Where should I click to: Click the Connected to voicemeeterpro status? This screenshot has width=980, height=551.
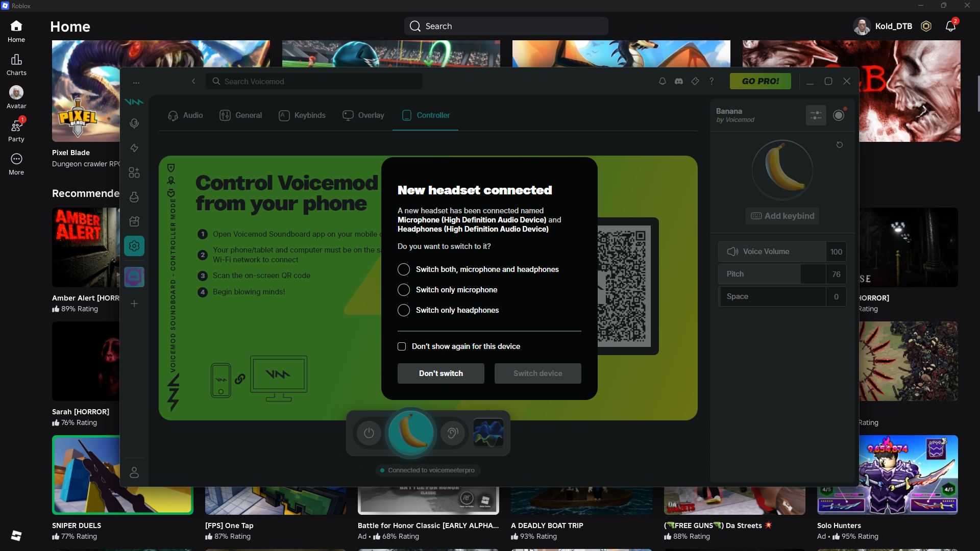(428, 470)
